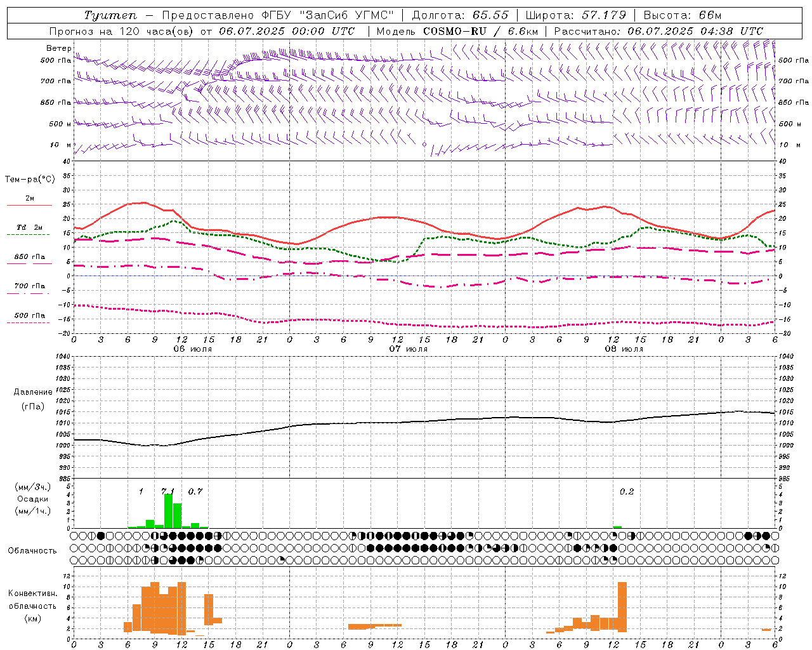This screenshot has width=812, height=650.
Task: Click the "0.7" precipitation total value
Action: pyautogui.click(x=195, y=491)
